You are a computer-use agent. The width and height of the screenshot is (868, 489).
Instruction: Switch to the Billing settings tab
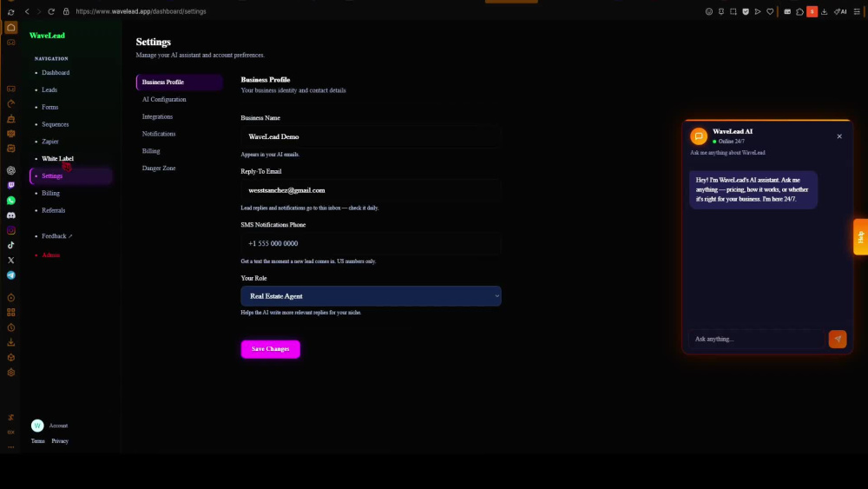150,151
